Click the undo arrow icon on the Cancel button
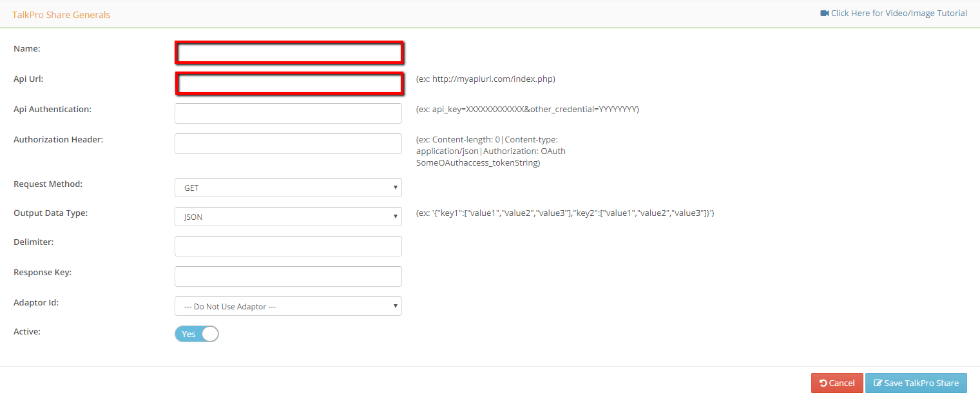Image resolution: width=980 pixels, height=397 pixels. click(x=823, y=383)
